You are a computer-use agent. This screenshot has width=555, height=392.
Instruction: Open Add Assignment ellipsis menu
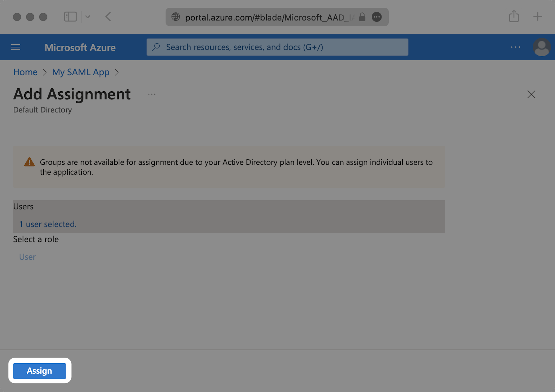coord(152,94)
